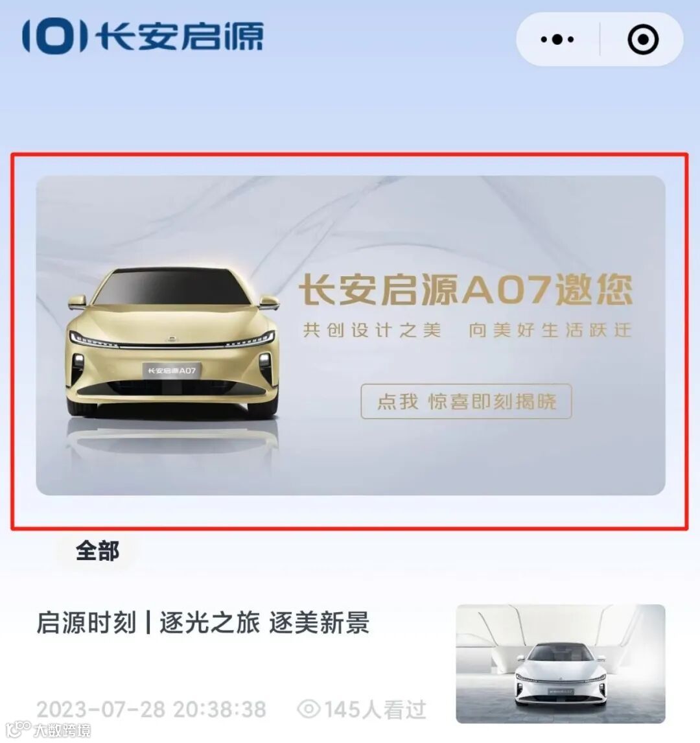
Task: Click the small emblem on gold car hood
Action: [x=171, y=338]
